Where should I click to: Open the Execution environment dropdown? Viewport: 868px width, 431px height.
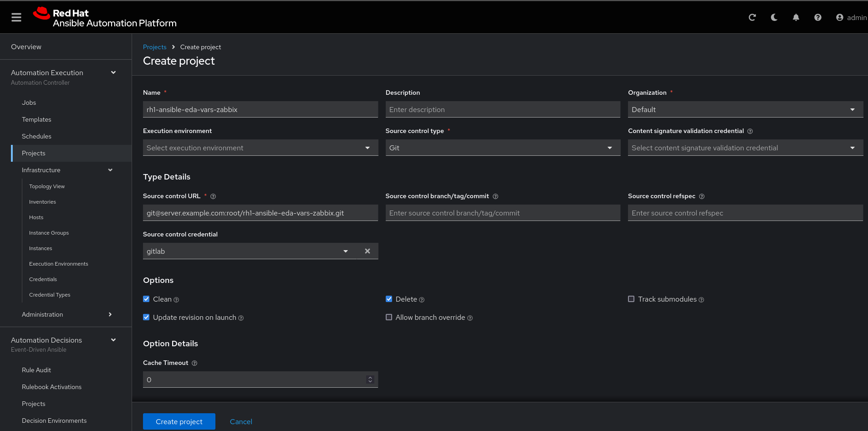260,148
